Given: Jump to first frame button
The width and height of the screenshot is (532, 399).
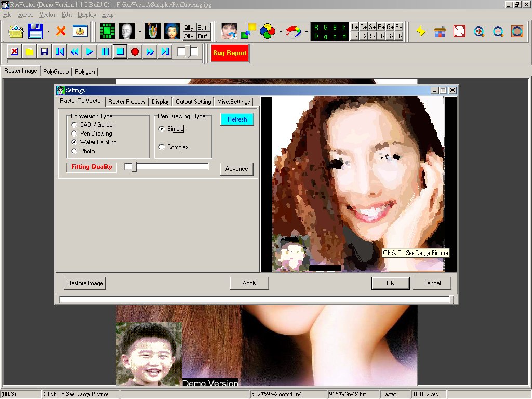Looking at the screenshot, I should point(60,51).
